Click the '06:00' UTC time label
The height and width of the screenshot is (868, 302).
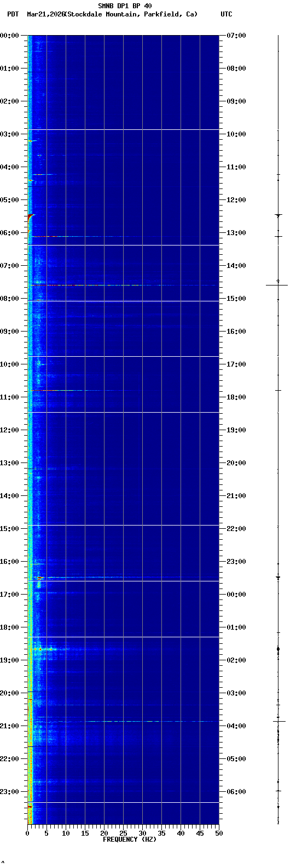pyautogui.click(x=236, y=792)
